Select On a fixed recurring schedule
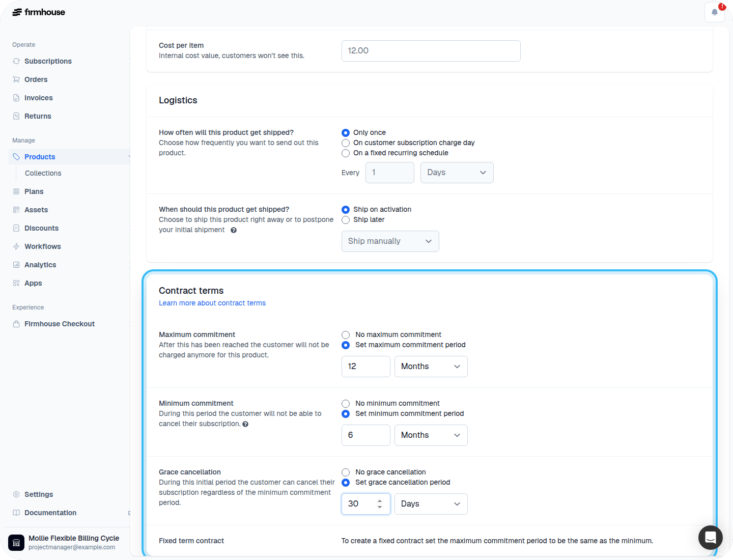Image resolution: width=733 pixels, height=560 pixels. pos(346,153)
